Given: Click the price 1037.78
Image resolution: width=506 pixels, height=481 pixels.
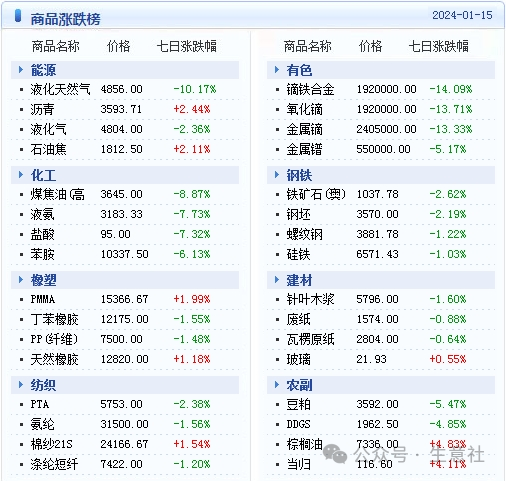Looking at the screenshot, I should [377, 194].
